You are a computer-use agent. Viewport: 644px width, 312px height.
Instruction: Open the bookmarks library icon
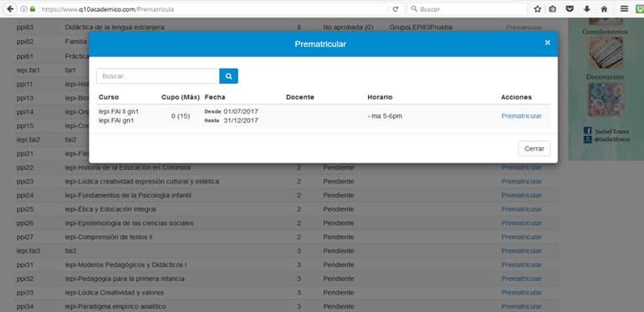pos(553,9)
